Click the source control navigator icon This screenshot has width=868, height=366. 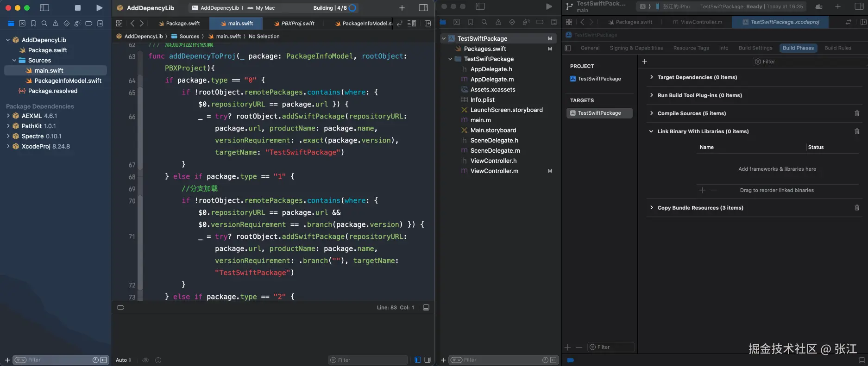coord(22,23)
